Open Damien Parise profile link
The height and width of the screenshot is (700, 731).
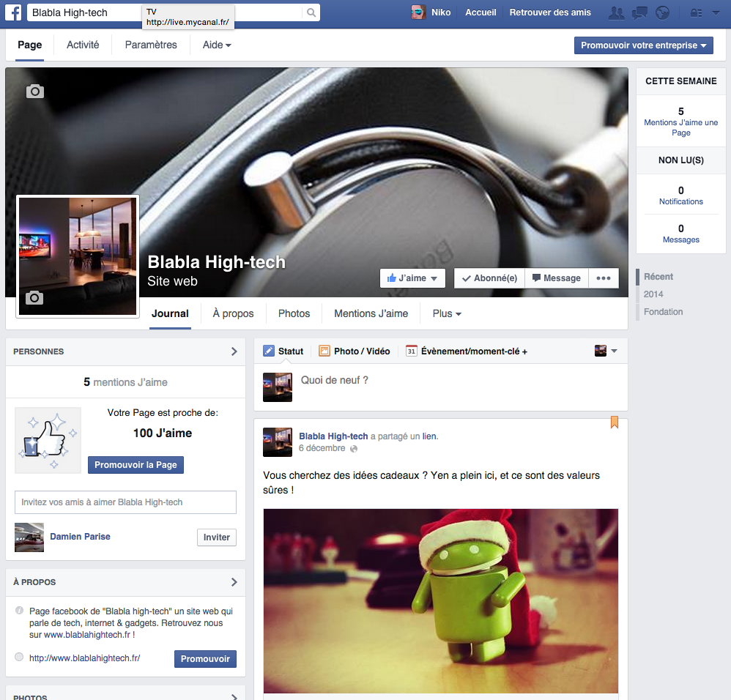(80, 537)
